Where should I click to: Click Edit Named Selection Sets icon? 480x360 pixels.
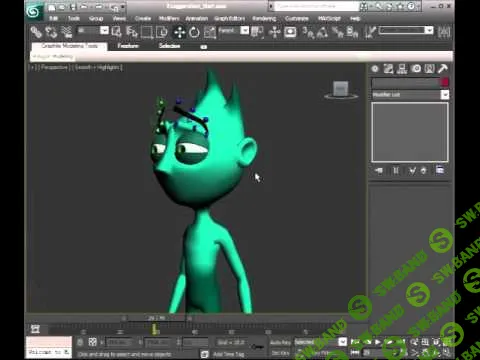pyautogui.click(x=370, y=32)
